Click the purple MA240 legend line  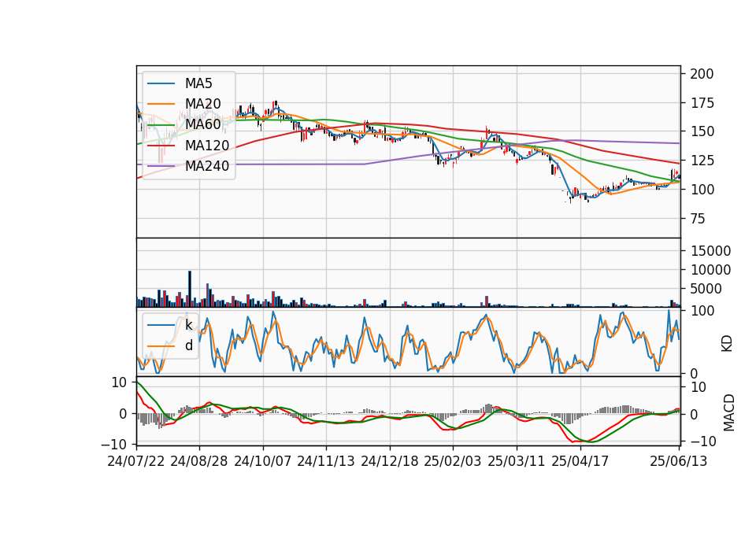pos(161,166)
